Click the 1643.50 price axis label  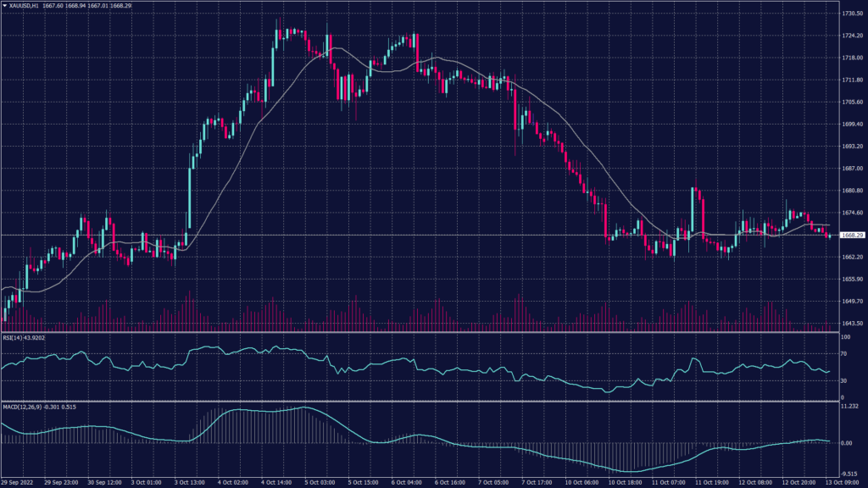tap(852, 323)
